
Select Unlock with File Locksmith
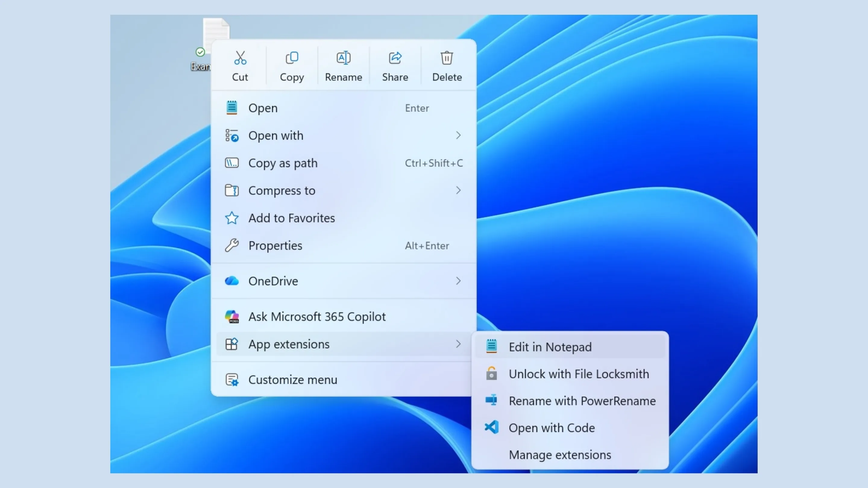point(570,374)
